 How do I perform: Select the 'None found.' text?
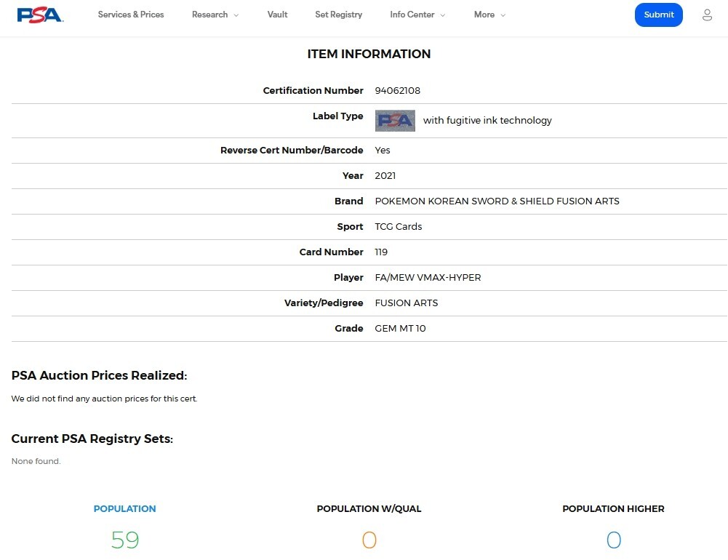(x=36, y=461)
